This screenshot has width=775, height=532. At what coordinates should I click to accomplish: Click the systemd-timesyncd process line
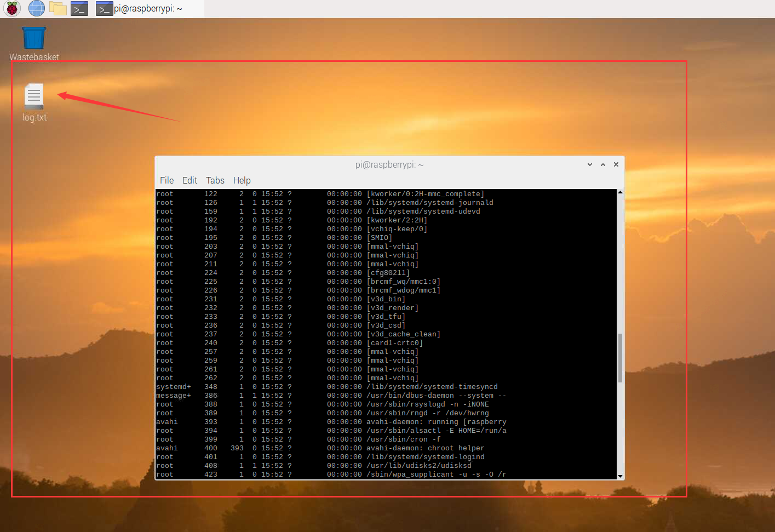327,387
